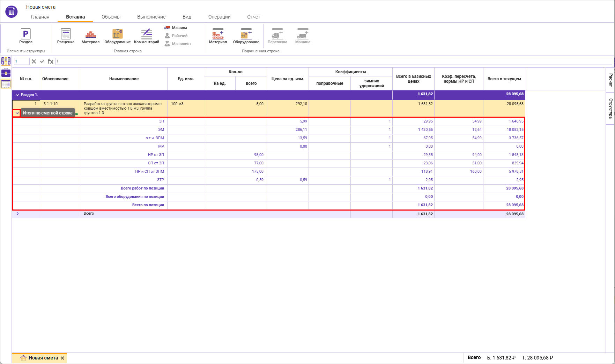Collapse Итоги по сметной строке
This screenshot has width=615, height=364.
17,113
